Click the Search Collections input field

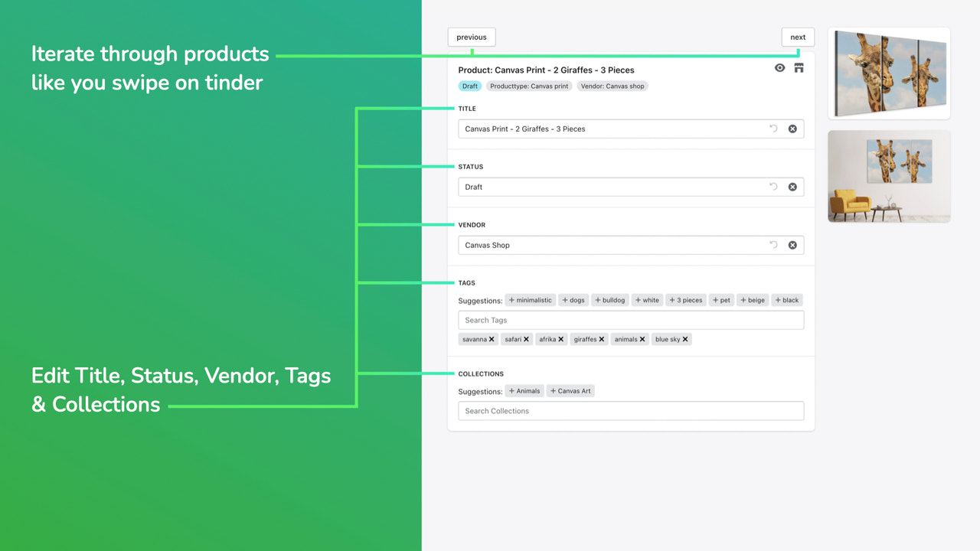click(x=631, y=411)
